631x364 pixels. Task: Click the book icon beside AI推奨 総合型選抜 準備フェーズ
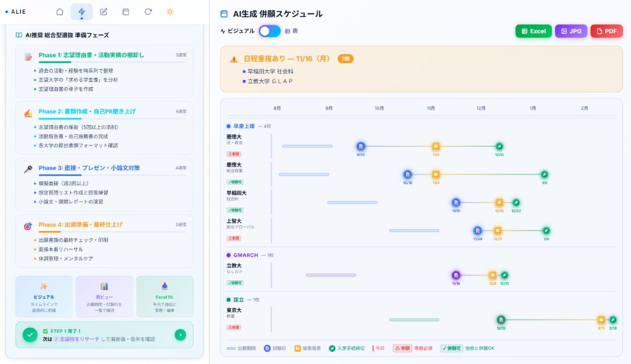19,35
